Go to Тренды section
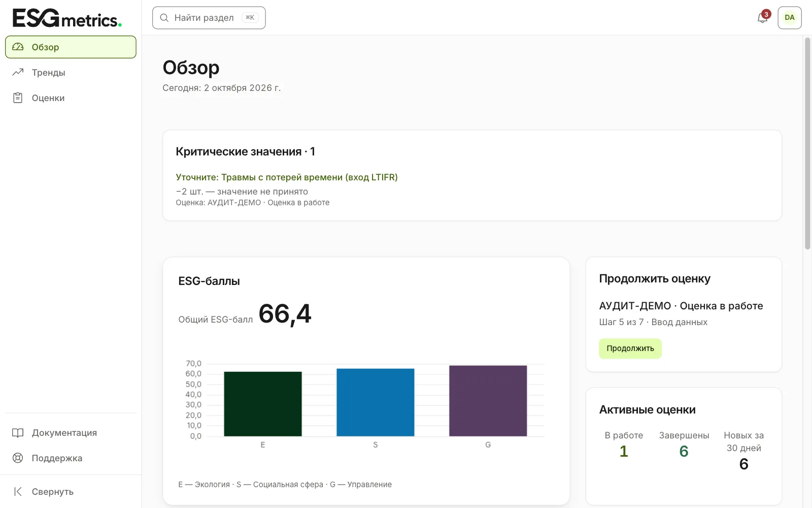This screenshot has width=812, height=508. 71,72
